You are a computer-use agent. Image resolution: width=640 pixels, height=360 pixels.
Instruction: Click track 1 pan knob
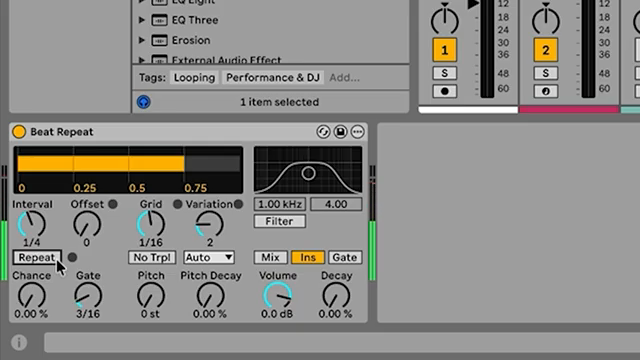(x=444, y=20)
